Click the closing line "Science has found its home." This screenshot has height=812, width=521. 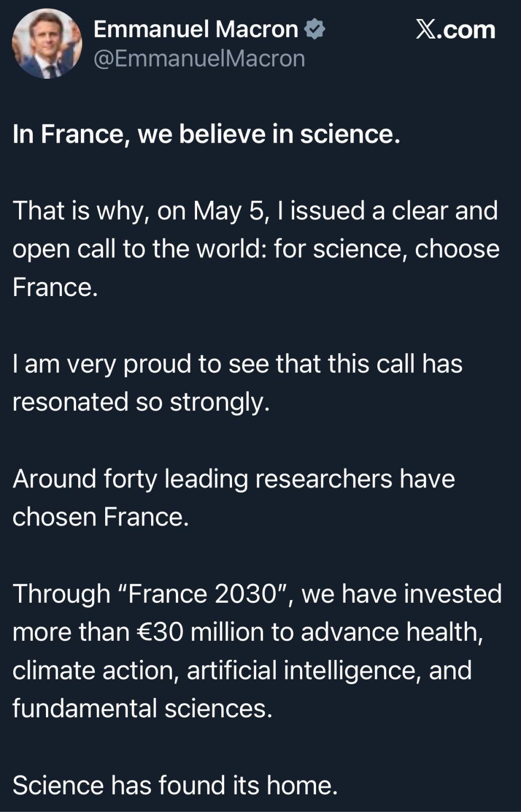click(x=175, y=786)
